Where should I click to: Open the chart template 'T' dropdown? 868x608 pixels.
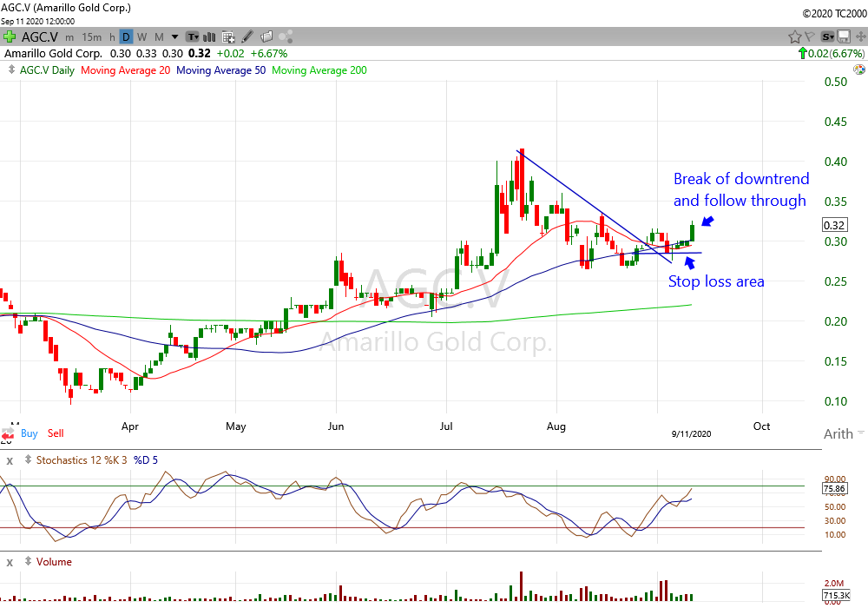click(192, 37)
